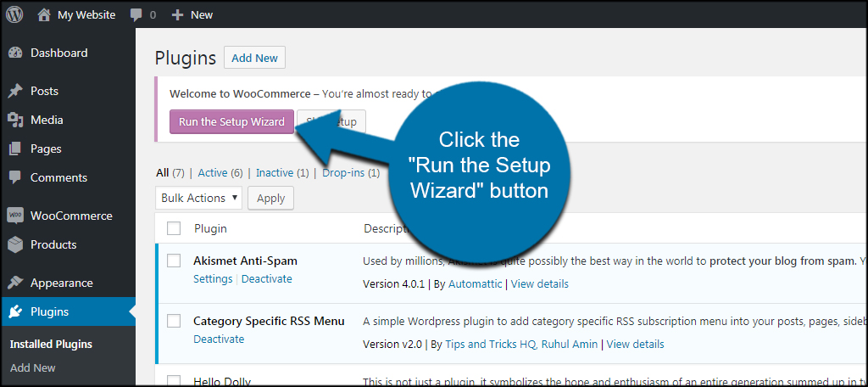View details for Category Specific RSS Menu
Screen dimensions: 868x387
point(636,345)
